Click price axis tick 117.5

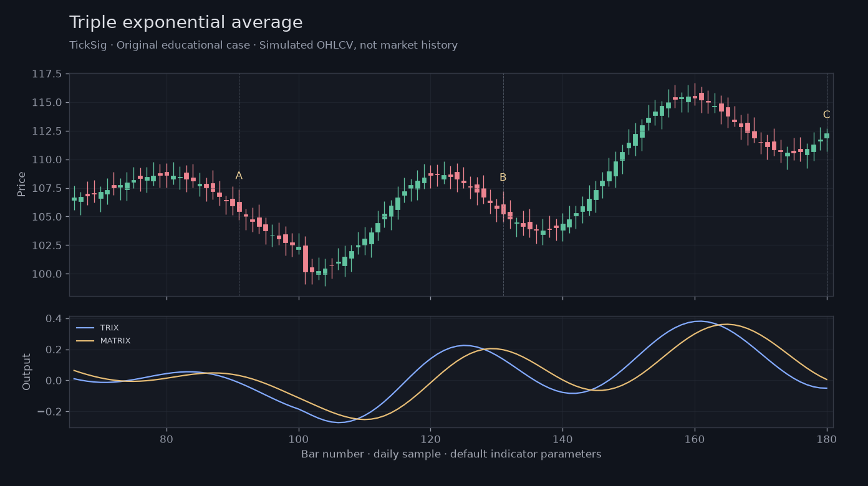coord(47,74)
